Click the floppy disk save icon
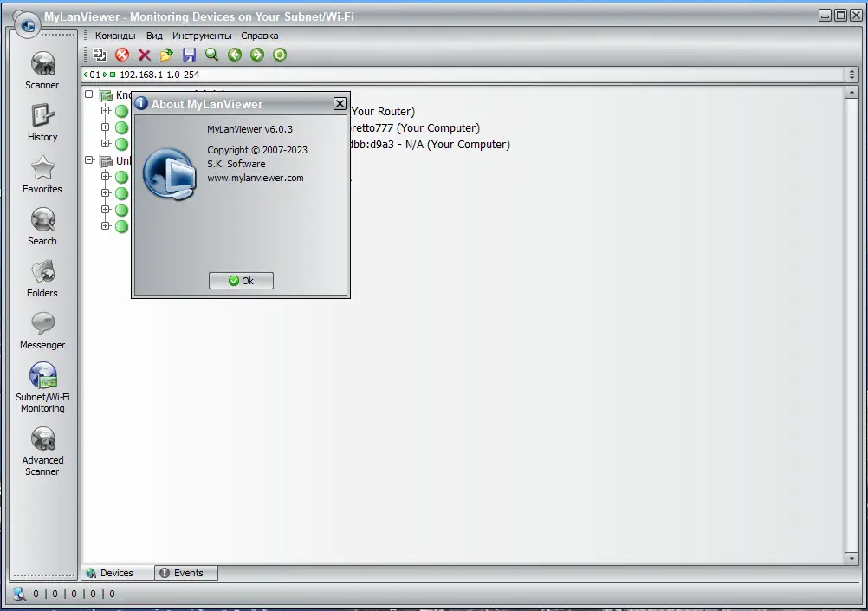Viewport: 868px width, 611px height. point(190,55)
